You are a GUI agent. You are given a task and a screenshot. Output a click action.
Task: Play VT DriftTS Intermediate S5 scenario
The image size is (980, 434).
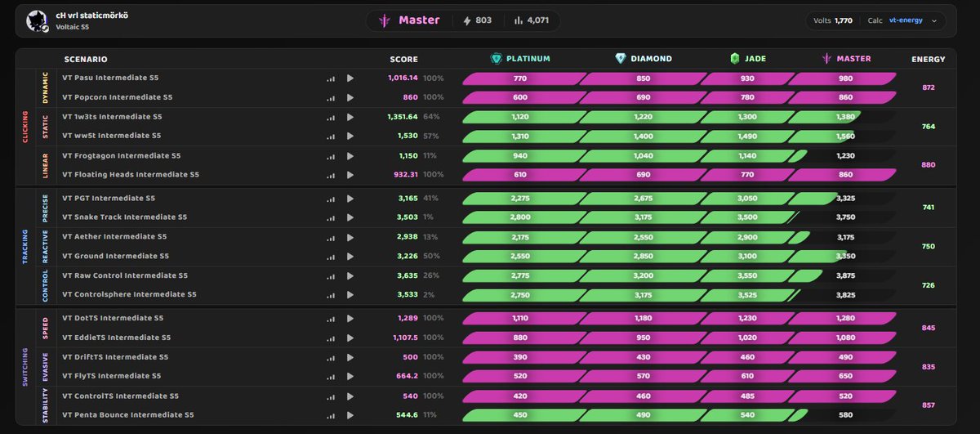tap(350, 357)
